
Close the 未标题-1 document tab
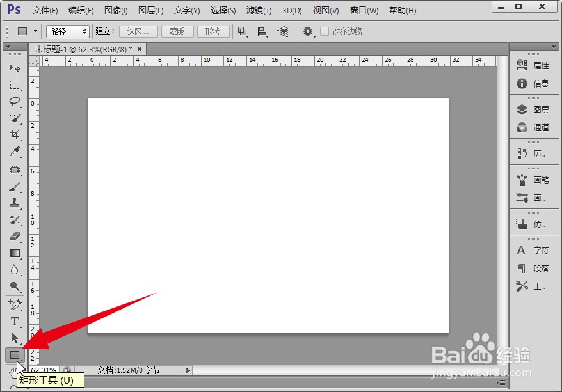tap(140, 49)
